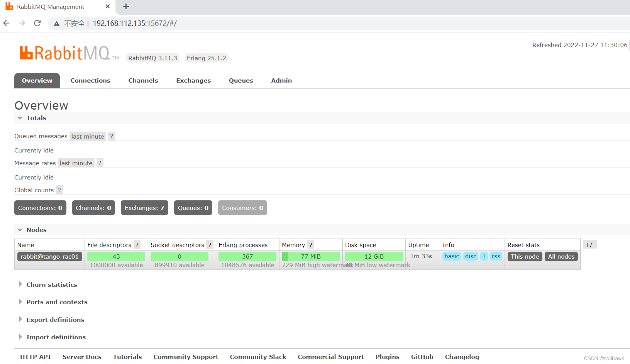Open help for Socket descriptors column
The width and height of the screenshot is (630, 364).
pyautogui.click(x=210, y=245)
